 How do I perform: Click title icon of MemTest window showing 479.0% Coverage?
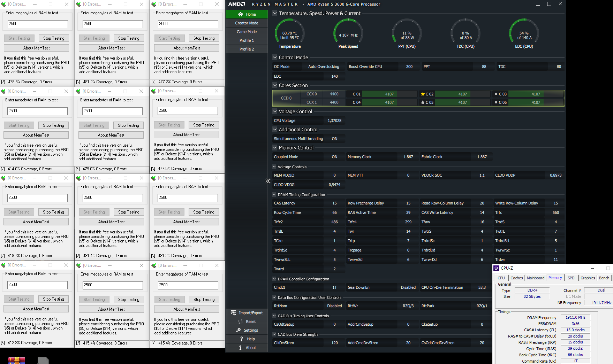[x=78, y=91]
